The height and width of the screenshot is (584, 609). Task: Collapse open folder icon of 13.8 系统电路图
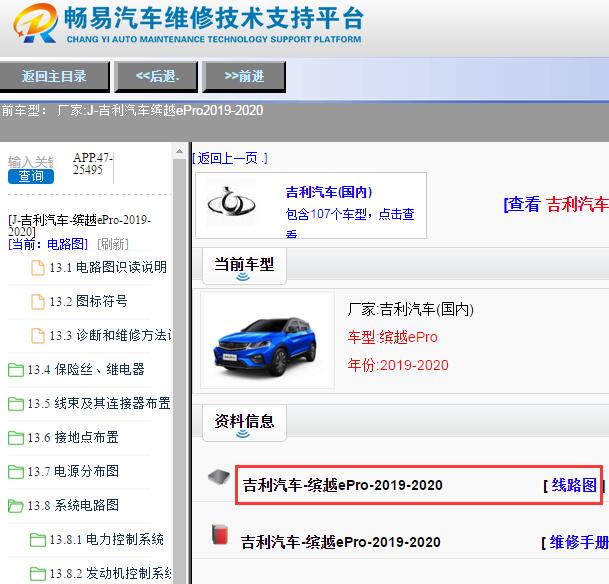[16, 506]
